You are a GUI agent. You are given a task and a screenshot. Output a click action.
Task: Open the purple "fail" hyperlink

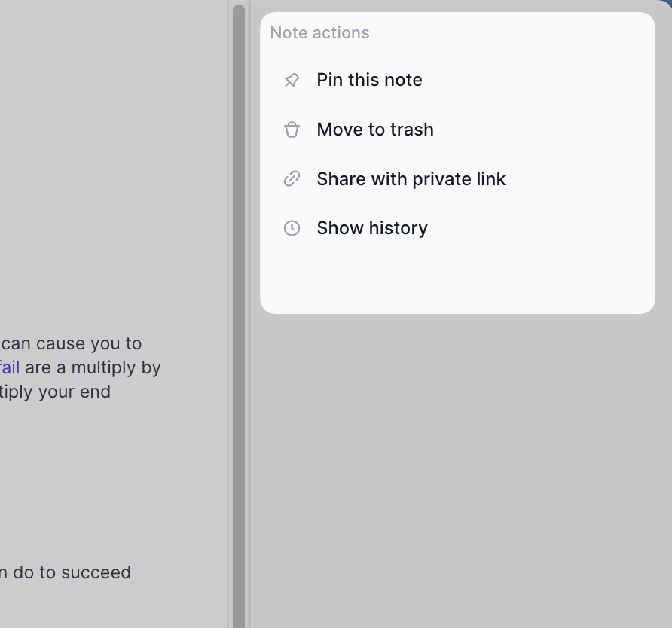click(10, 367)
